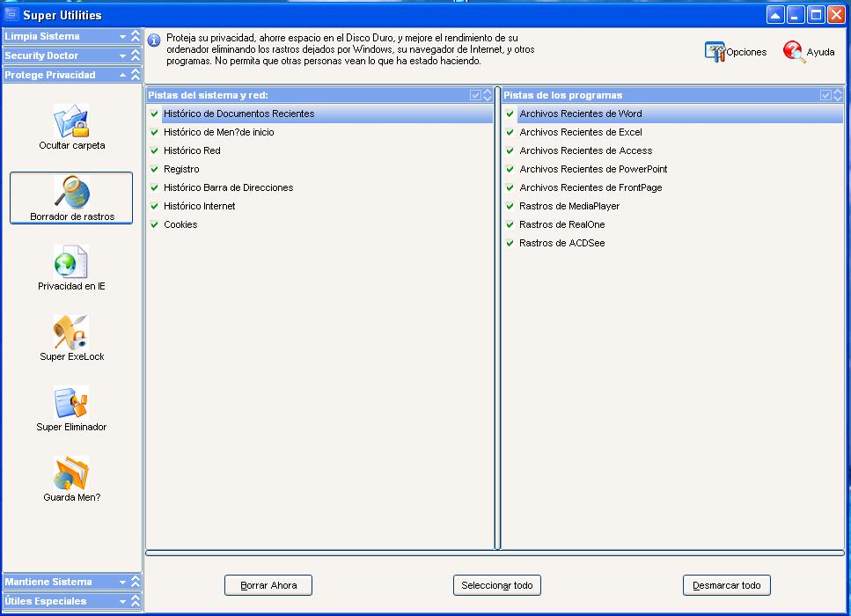Image resolution: width=851 pixels, height=616 pixels.
Task: Uncheck Archivos Recientes de Excel
Action: pos(510,132)
